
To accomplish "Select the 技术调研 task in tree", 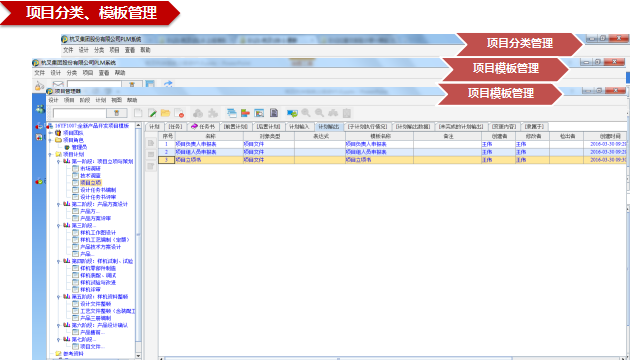I will (90, 176).
